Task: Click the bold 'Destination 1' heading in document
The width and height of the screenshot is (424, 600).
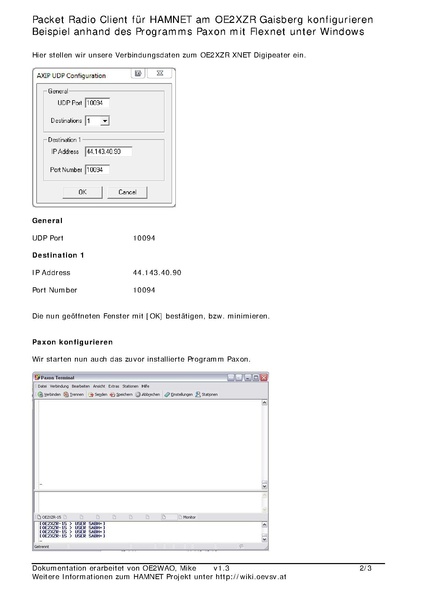Action: point(58,255)
